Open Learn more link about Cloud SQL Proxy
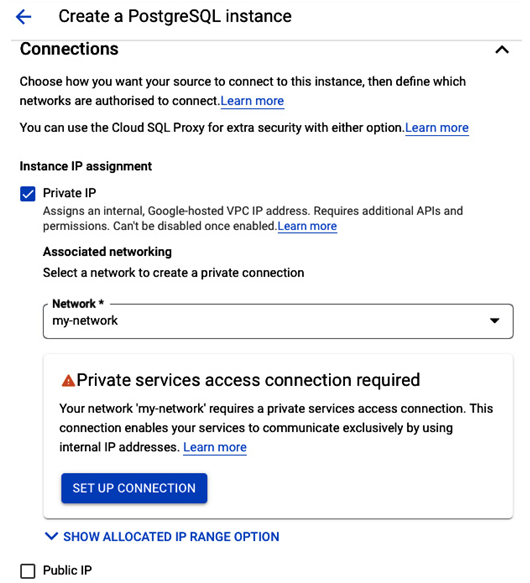The width and height of the screenshot is (530, 583). pos(437,128)
